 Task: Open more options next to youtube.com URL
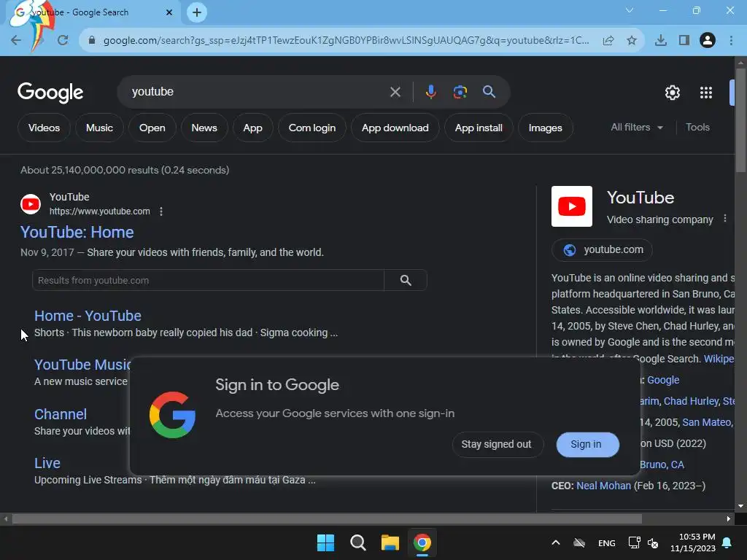161,211
